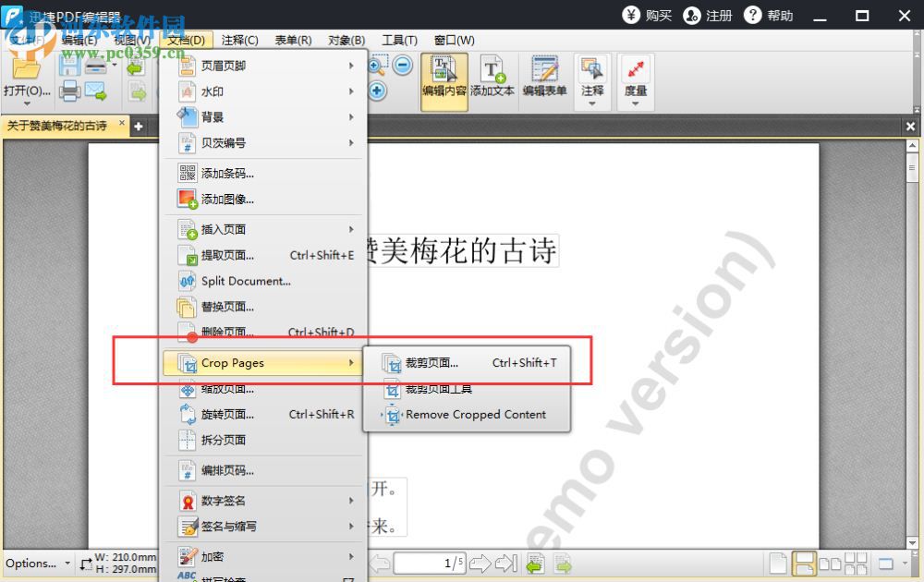Click the zoom out minus icon
The width and height of the screenshot is (924, 582).
pyautogui.click(x=402, y=64)
